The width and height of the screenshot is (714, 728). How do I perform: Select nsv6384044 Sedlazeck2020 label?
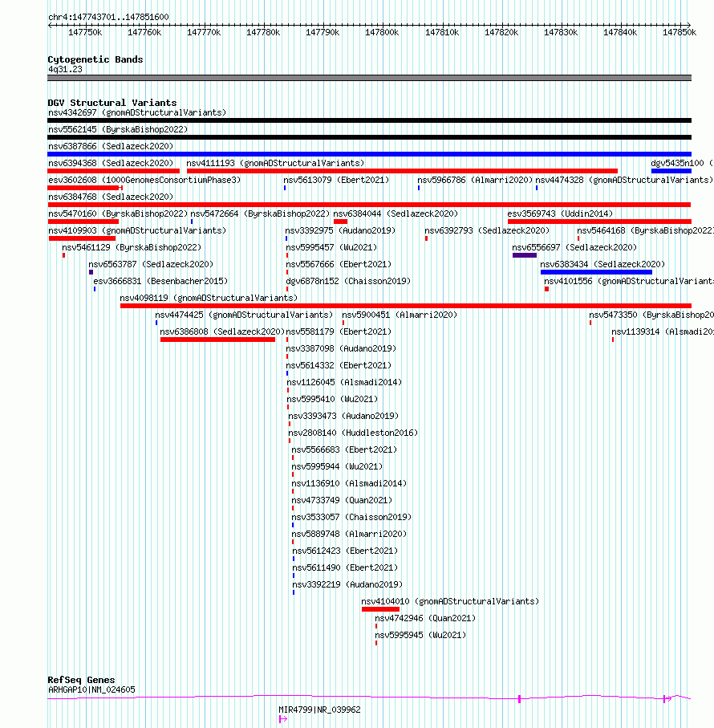tap(396, 214)
